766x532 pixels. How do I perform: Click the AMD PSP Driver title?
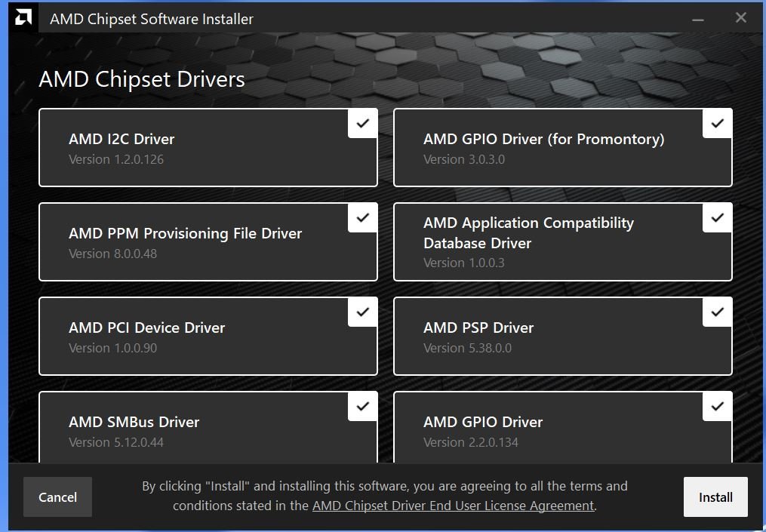(478, 328)
